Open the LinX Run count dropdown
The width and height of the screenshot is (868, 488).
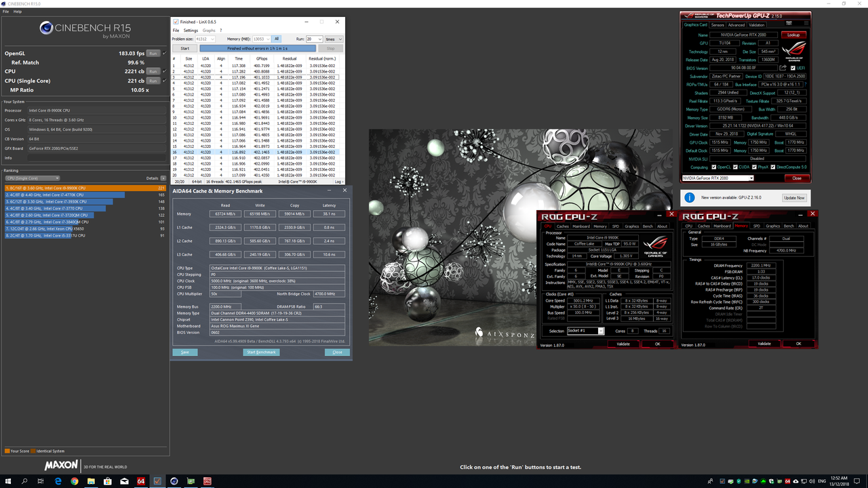coord(314,39)
